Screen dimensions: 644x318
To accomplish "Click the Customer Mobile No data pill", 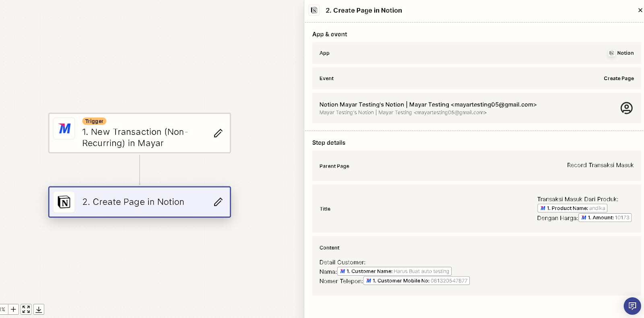I will click(416, 281).
